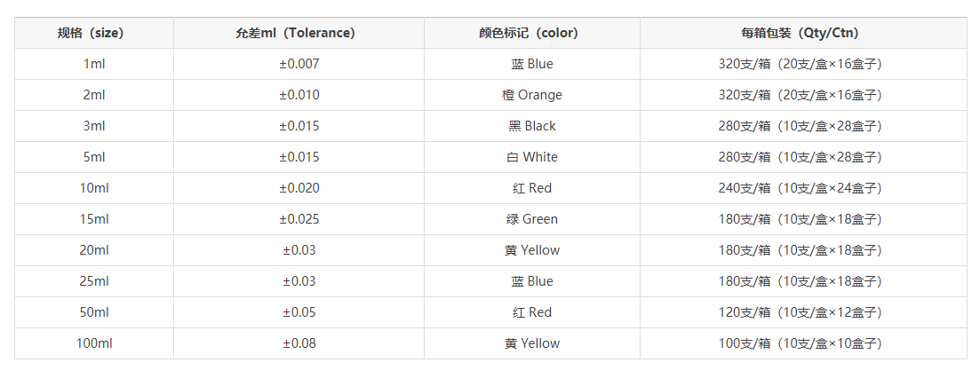Select the 100ml size cell
Viewport: 980px width, 378px height.
[x=94, y=343]
